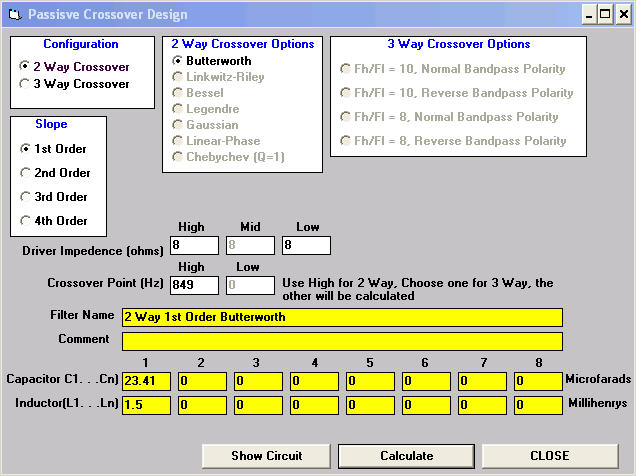Screen dimensions: 636x476
Task: Click the High driver impedance field
Action: [x=194, y=245]
